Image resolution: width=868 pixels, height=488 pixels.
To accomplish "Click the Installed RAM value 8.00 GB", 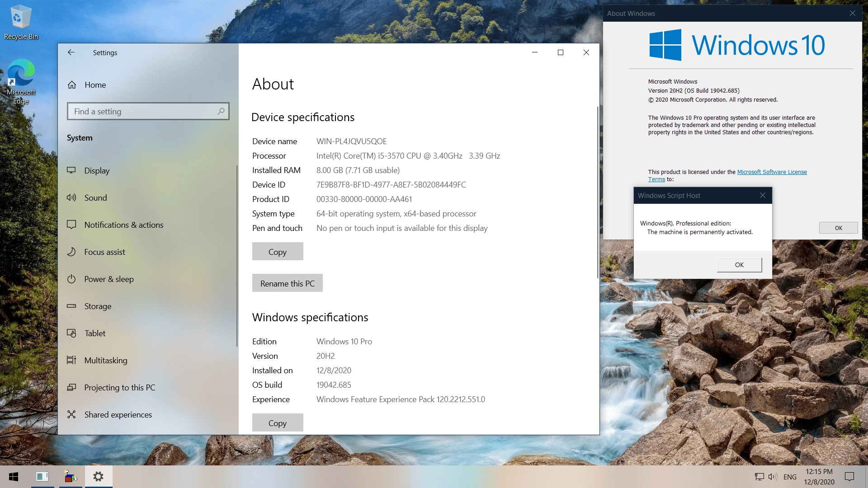I will tap(358, 170).
